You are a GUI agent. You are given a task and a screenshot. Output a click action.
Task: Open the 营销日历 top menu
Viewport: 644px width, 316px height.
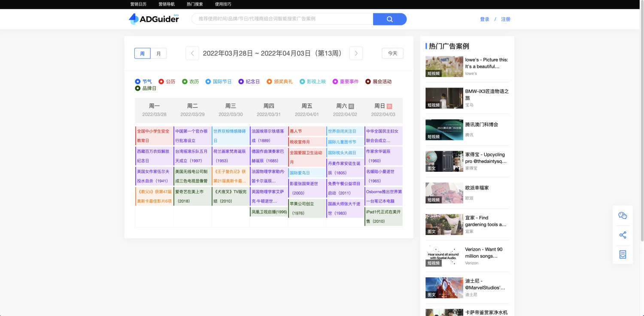(138, 4)
